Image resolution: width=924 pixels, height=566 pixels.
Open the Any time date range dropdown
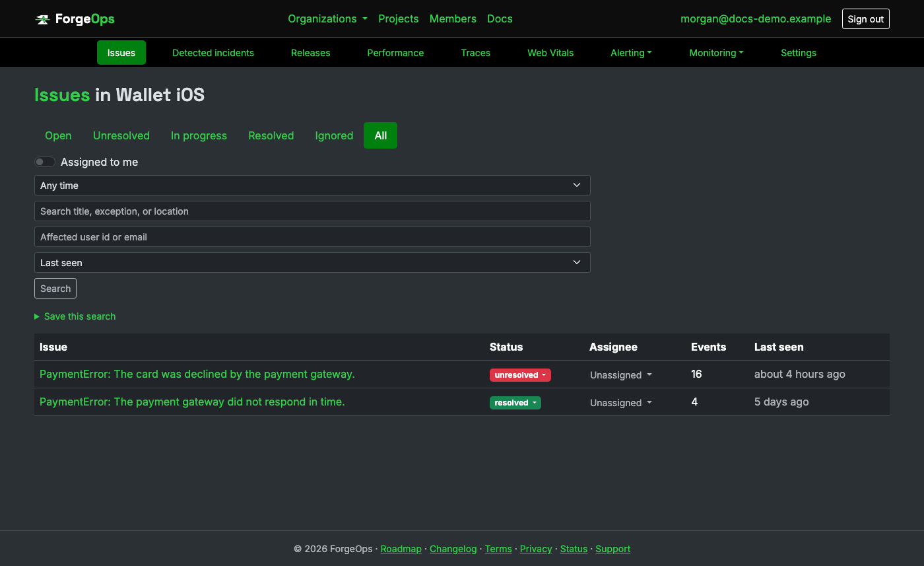coord(312,186)
